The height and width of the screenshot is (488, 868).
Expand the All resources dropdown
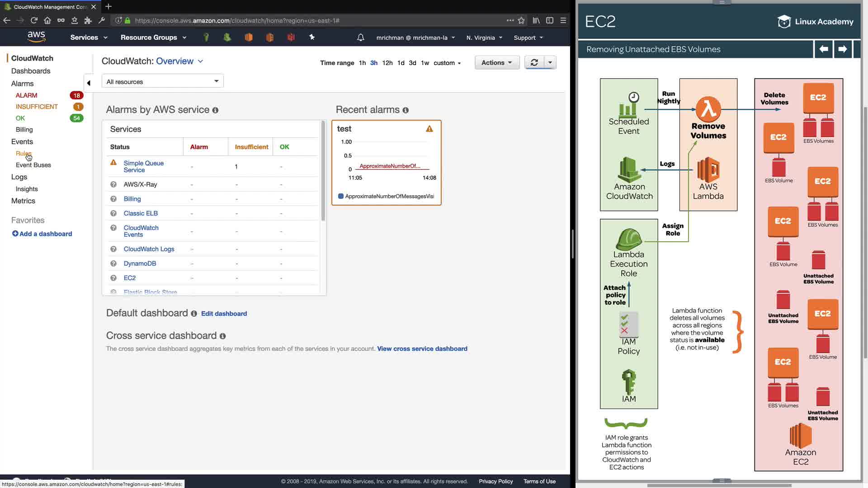point(162,81)
